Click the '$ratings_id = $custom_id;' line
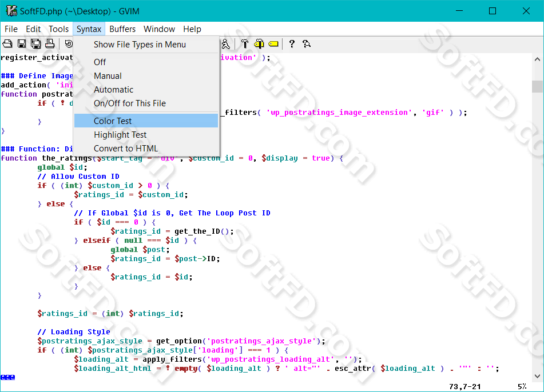Screen dimensions: 544x392 131,195
